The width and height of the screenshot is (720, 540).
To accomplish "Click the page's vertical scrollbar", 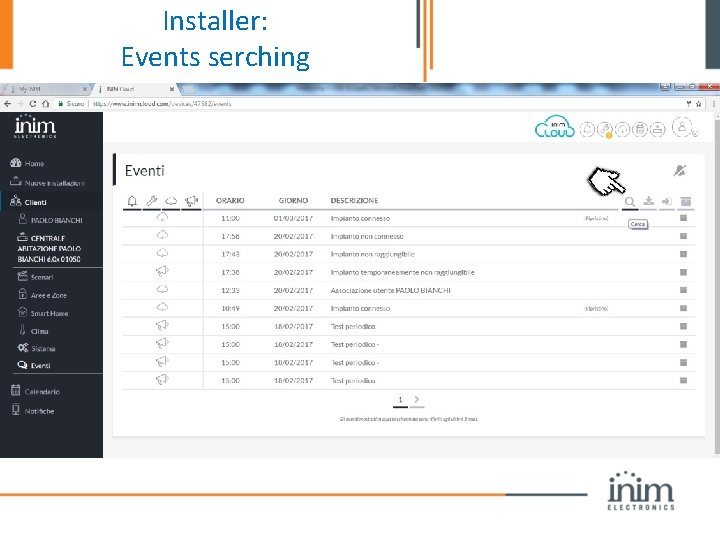I will coord(717,285).
